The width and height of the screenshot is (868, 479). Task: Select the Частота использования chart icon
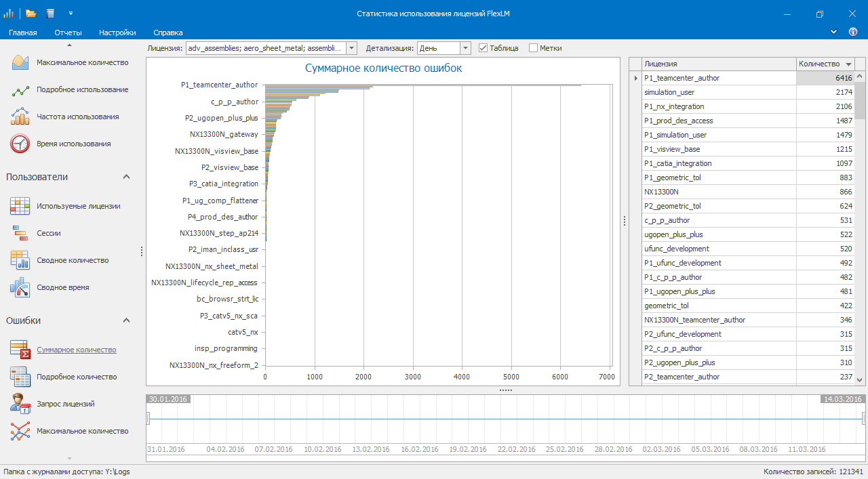click(x=20, y=117)
